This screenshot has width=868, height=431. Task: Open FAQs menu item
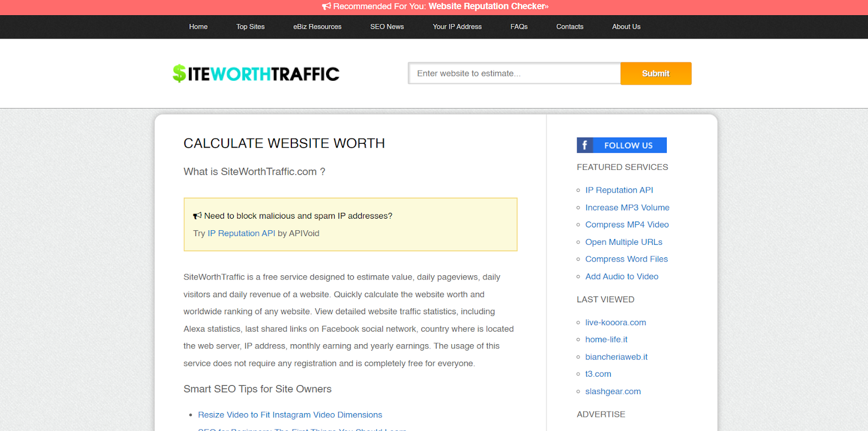(519, 27)
